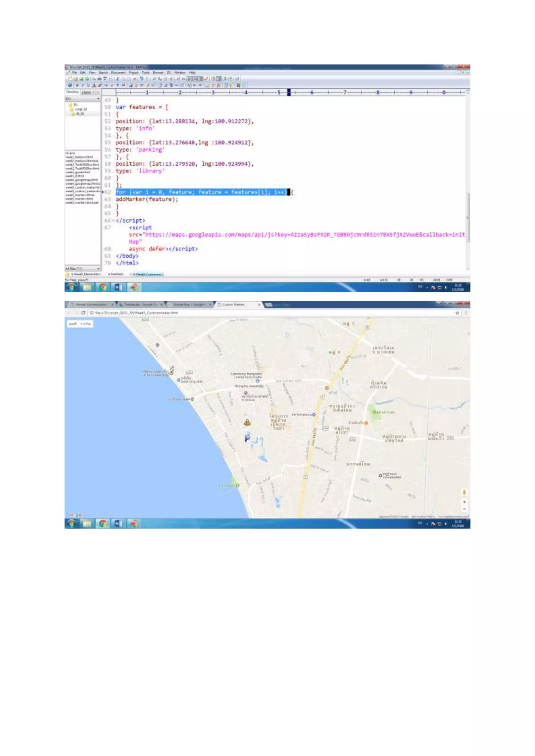
Task: Click the Save file toolbar icon
Action: click(x=81, y=78)
